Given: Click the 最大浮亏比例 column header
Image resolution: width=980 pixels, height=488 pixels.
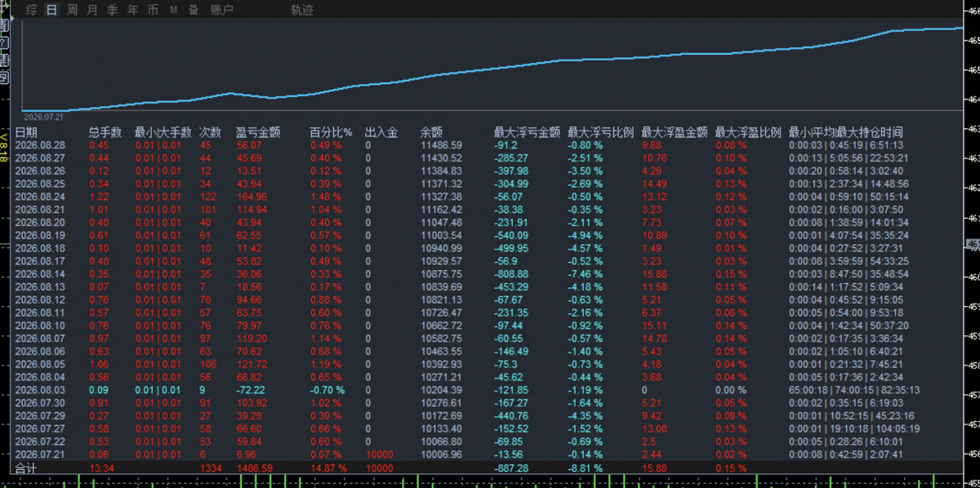Looking at the screenshot, I should pyautogui.click(x=600, y=132).
